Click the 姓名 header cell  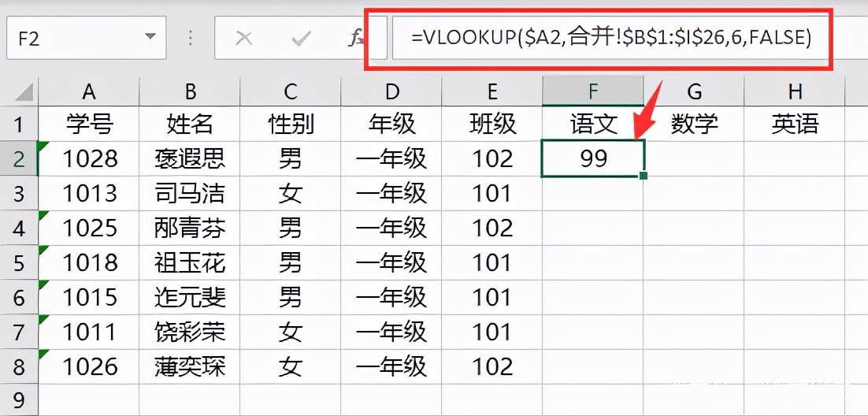point(190,124)
